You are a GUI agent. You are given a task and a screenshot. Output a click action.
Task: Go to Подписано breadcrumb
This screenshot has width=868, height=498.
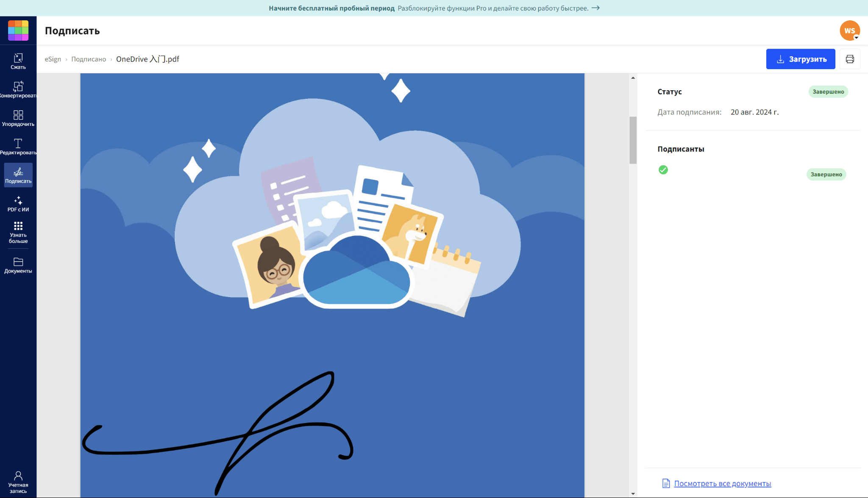pyautogui.click(x=89, y=59)
